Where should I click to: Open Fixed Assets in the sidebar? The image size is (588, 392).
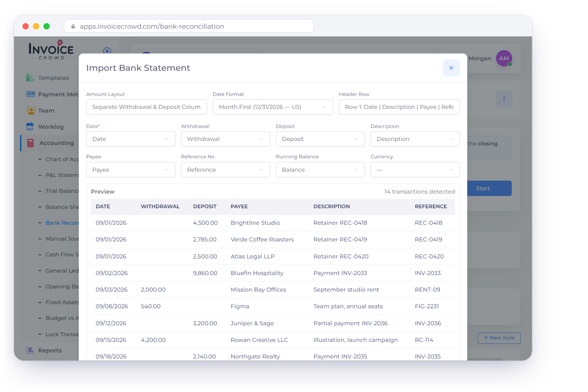[62, 302]
